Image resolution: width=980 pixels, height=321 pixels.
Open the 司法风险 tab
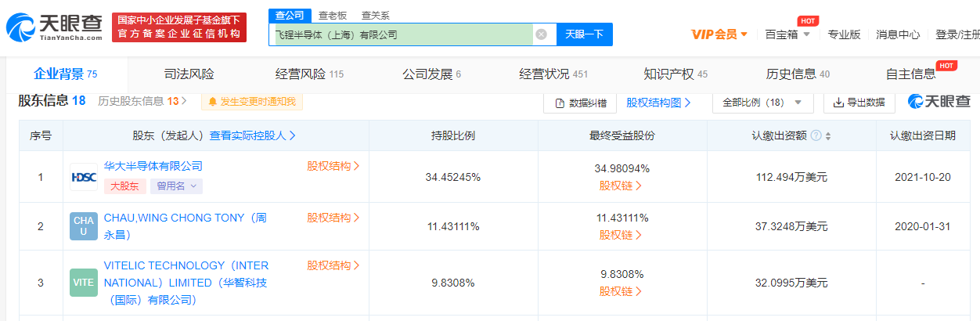(x=189, y=74)
